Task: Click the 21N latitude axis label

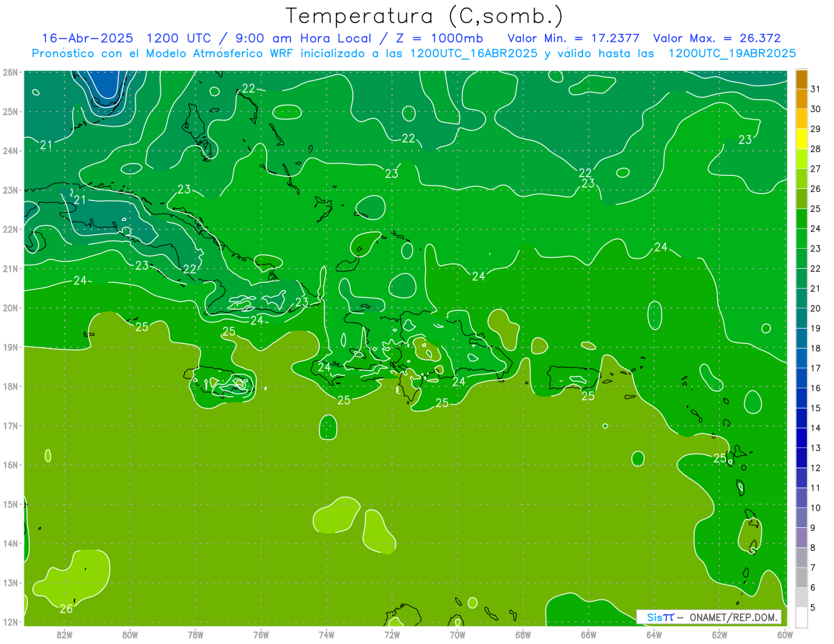Action: coord(10,268)
